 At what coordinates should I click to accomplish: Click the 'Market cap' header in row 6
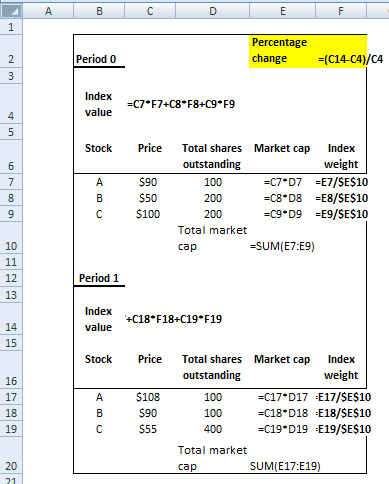click(x=282, y=148)
